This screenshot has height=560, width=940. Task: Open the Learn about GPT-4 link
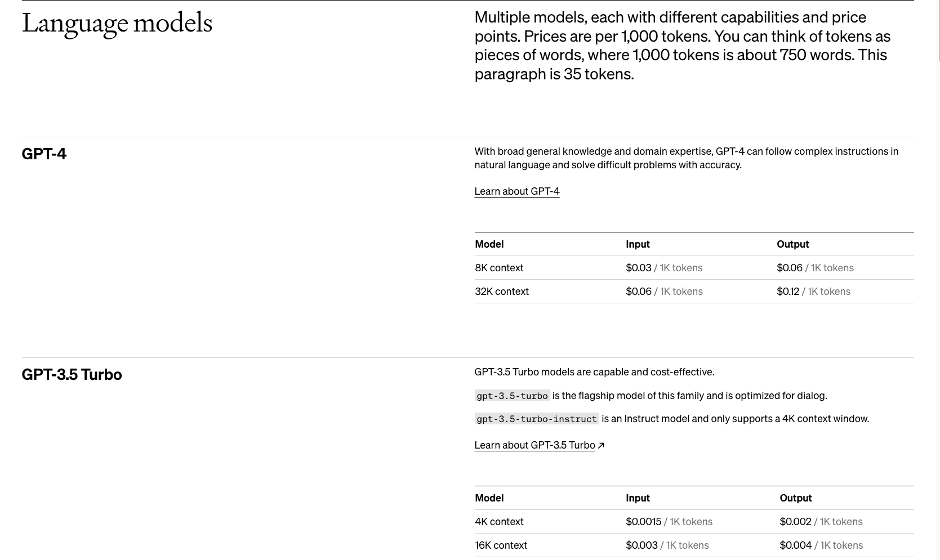click(516, 191)
